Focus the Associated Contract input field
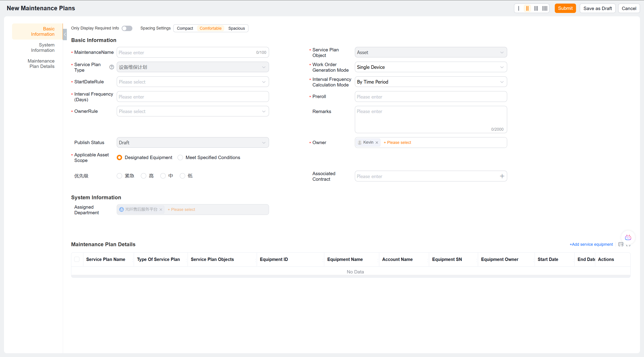Image resolution: width=644 pixels, height=357 pixels. point(431,176)
